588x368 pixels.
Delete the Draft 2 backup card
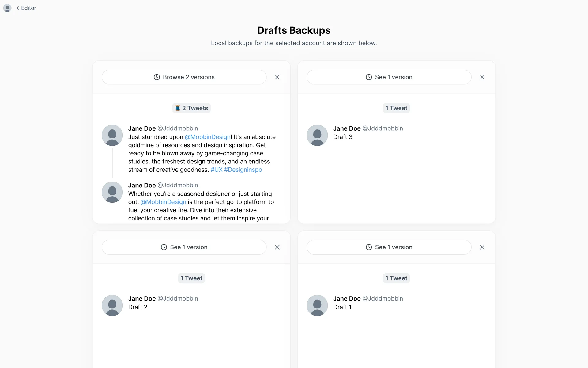click(x=277, y=247)
